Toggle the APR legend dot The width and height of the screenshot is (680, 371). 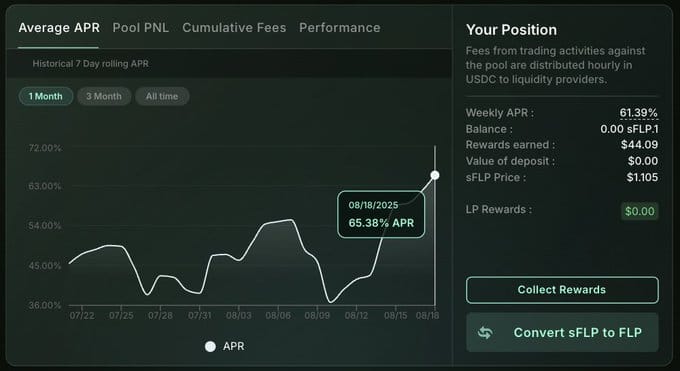point(210,346)
